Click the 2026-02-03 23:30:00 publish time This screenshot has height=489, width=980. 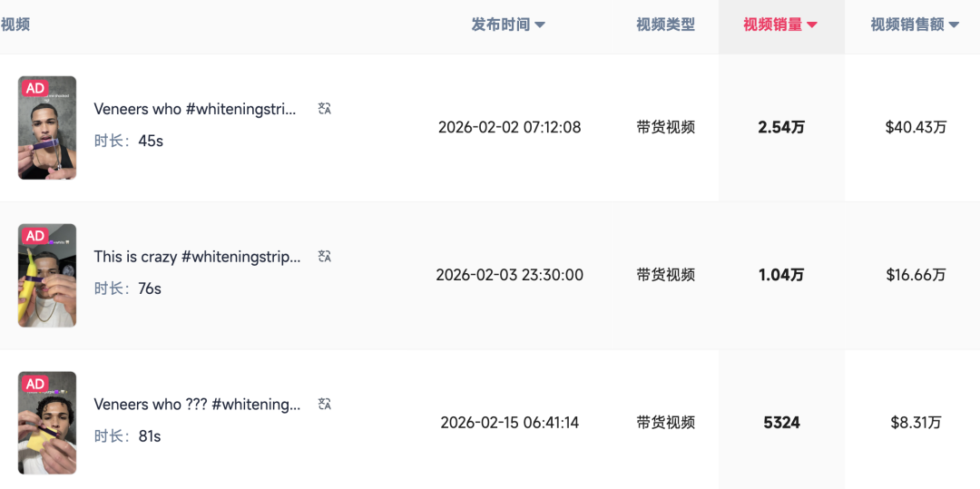click(x=509, y=275)
